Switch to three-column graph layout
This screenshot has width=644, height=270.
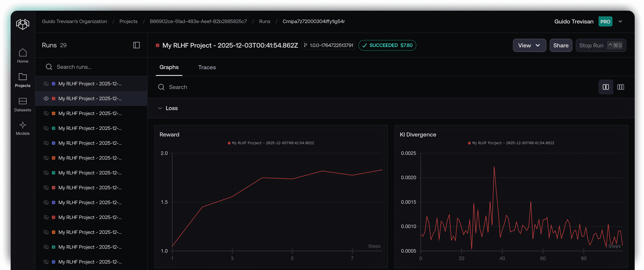pyautogui.click(x=621, y=87)
